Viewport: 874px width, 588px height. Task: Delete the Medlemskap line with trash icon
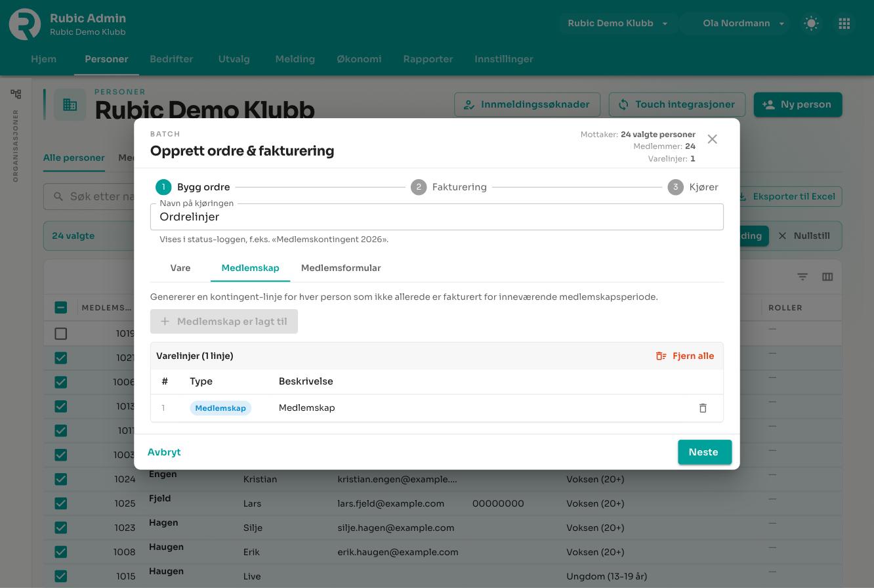click(703, 408)
